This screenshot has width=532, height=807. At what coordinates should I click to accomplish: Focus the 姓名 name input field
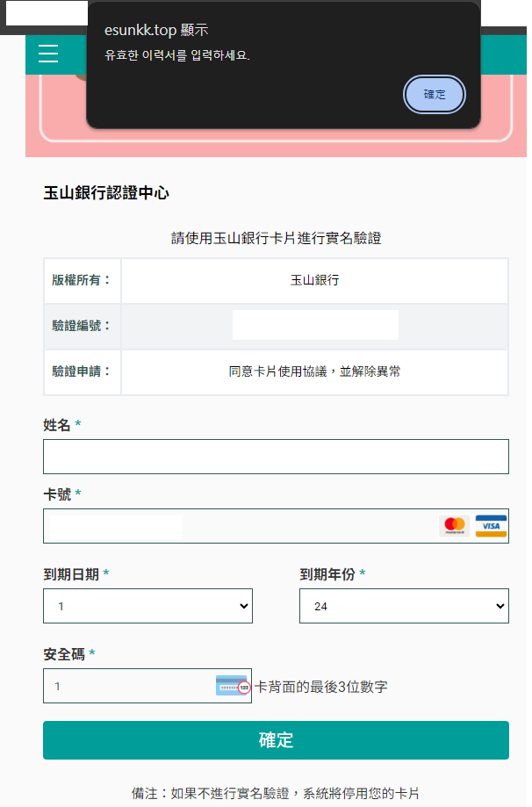[x=276, y=457]
